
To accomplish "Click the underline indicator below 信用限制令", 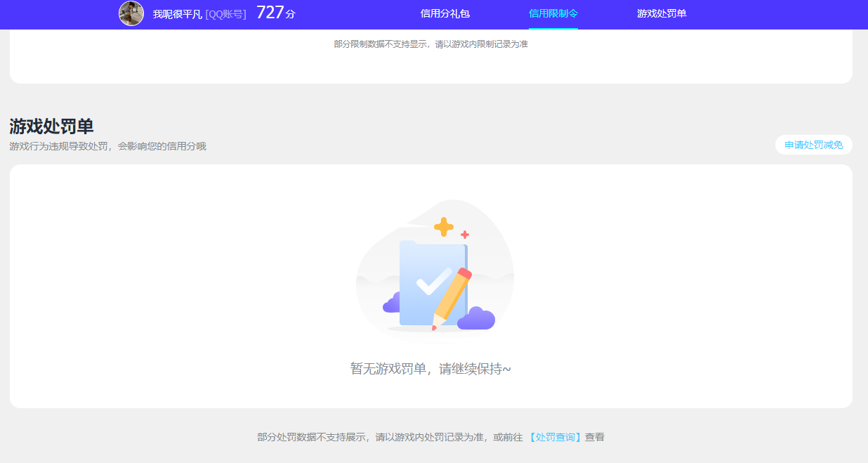I will [x=554, y=28].
